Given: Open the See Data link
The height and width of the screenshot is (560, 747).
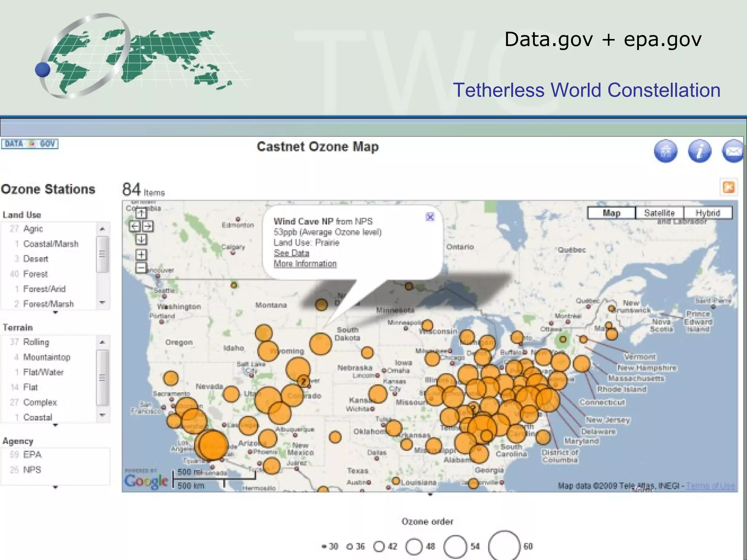Looking at the screenshot, I should [x=291, y=253].
